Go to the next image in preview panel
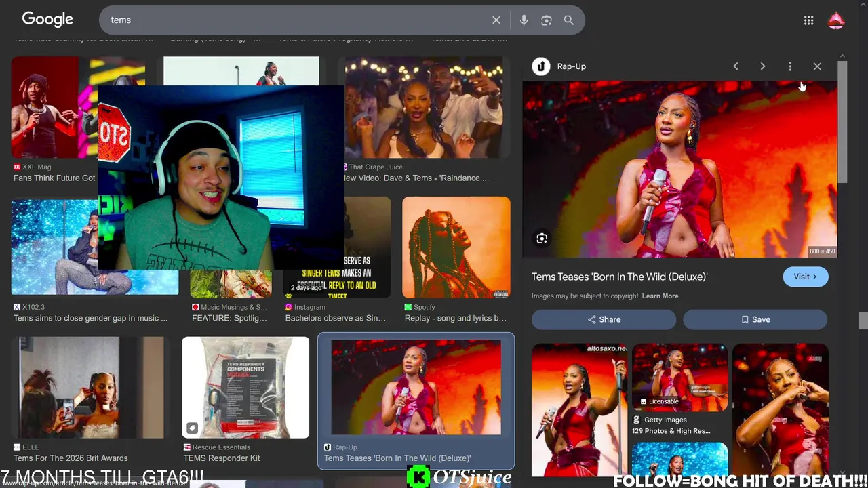This screenshot has width=868, height=488. tap(763, 66)
